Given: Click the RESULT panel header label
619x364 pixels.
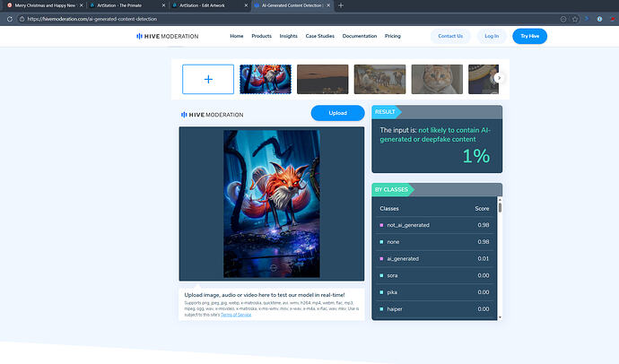Looking at the screenshot, I should click(x=385, y=112).
